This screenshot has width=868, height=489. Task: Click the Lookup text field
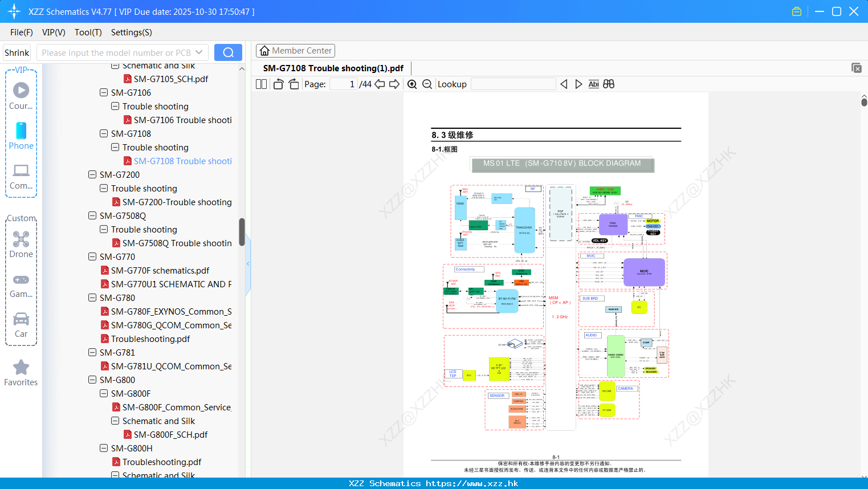514,84
